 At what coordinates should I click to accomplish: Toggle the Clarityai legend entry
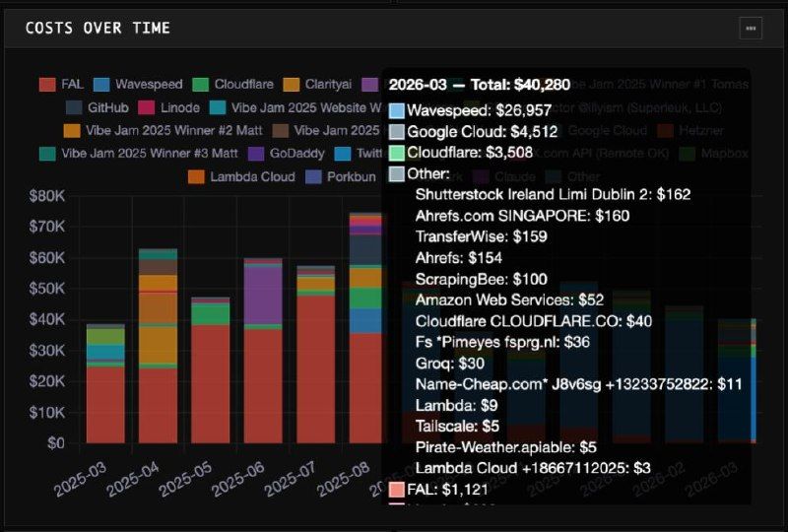point(317,84)
